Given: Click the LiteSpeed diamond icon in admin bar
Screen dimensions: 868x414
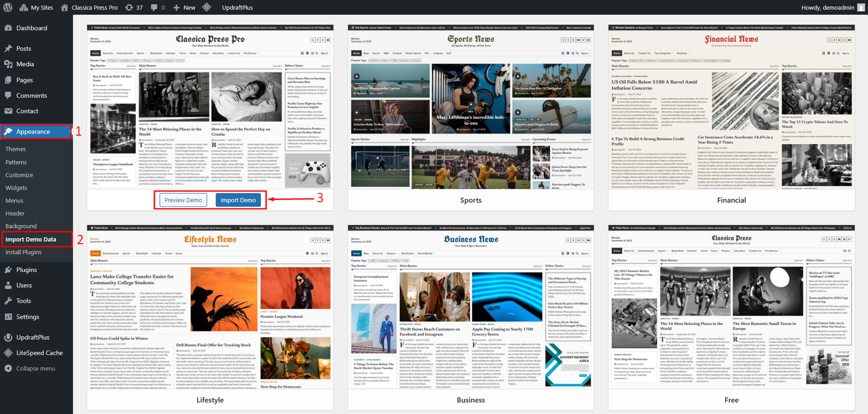Looking at the screenshot, I should tap(207, 8).
